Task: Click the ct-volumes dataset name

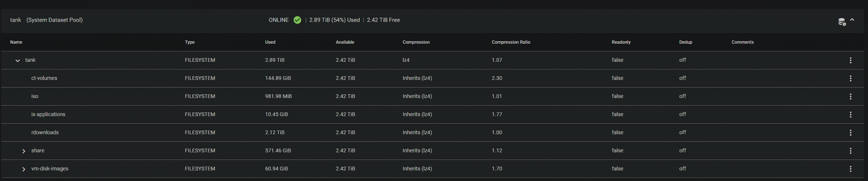Action: click(x=44, y=78)
